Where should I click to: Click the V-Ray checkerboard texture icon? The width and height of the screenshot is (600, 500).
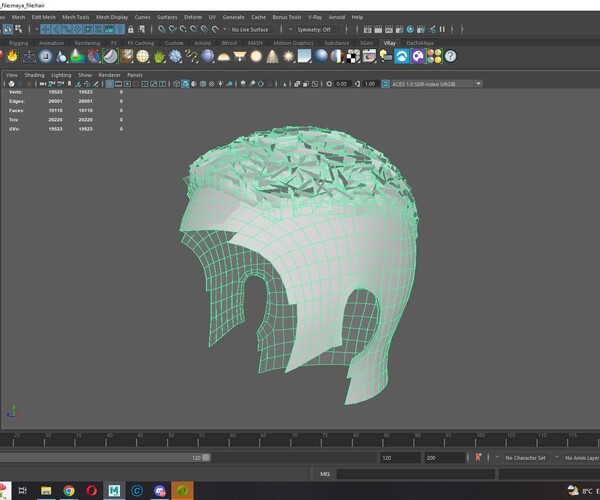pyautogui.click(x=353, y=56)
